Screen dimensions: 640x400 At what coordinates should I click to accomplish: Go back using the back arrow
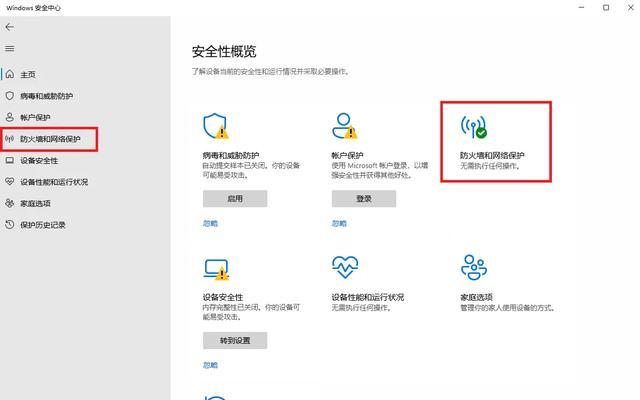pyautogui.click(x=10, y=27)
